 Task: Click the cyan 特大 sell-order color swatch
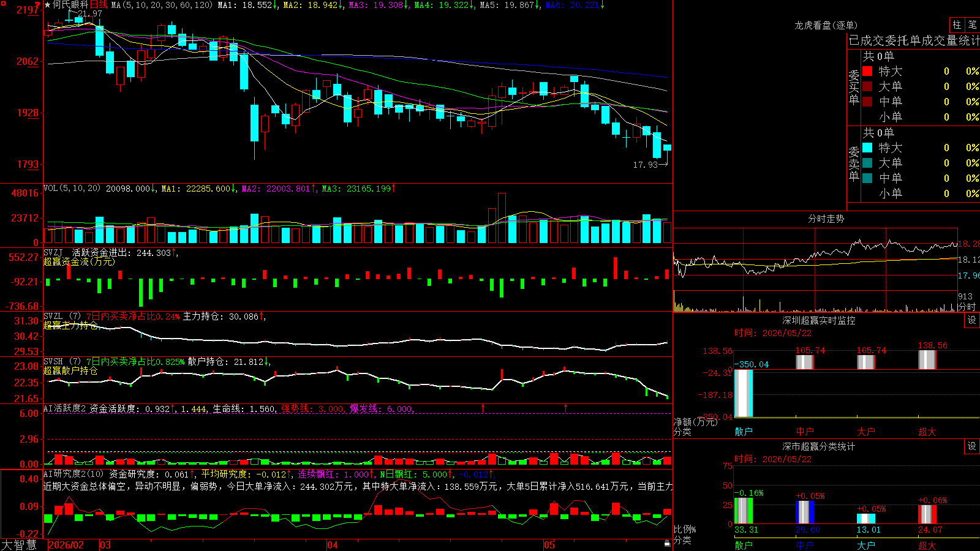(x=867, y=148)
